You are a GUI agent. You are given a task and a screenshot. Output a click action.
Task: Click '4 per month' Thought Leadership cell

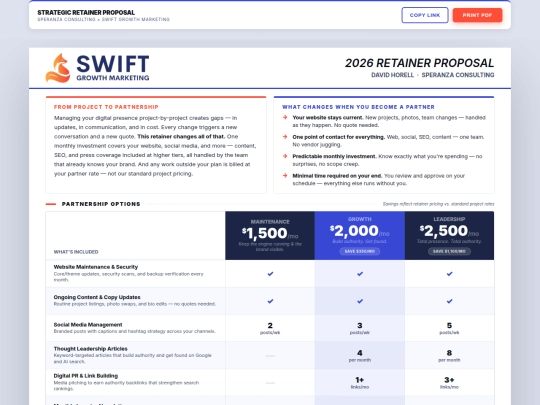tap(360, 356)
